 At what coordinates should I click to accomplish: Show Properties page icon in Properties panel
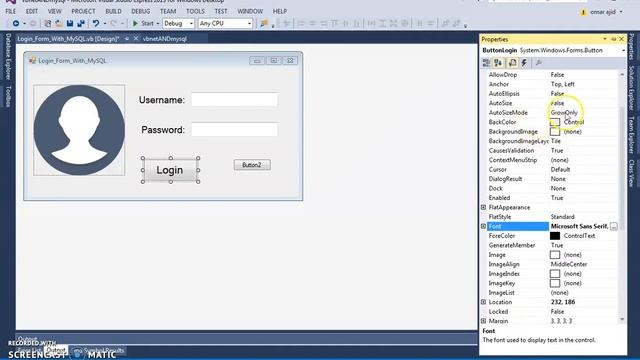512,63
